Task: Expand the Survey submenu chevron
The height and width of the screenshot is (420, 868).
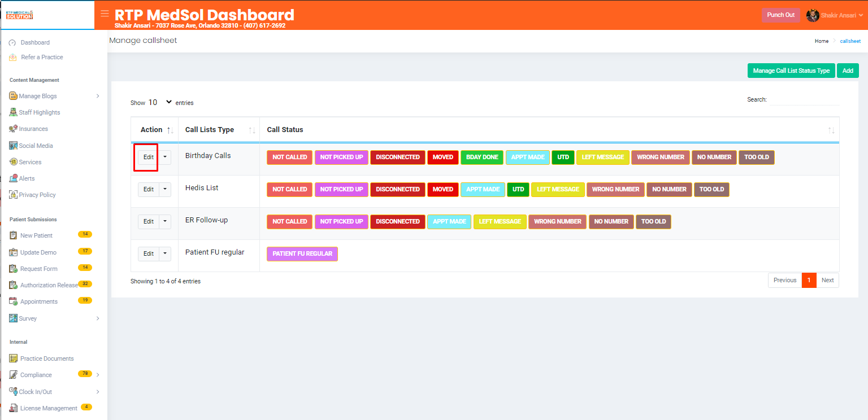Action: 98,318
